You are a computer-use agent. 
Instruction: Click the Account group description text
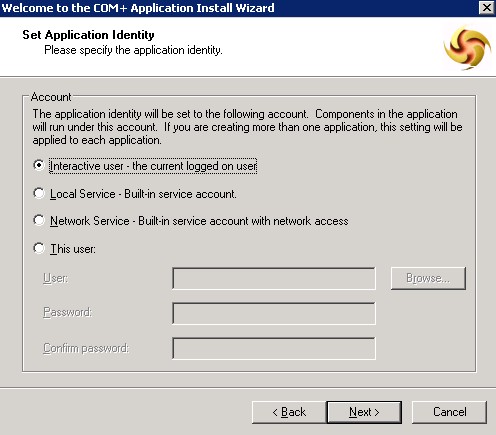(x=247, y=127)
